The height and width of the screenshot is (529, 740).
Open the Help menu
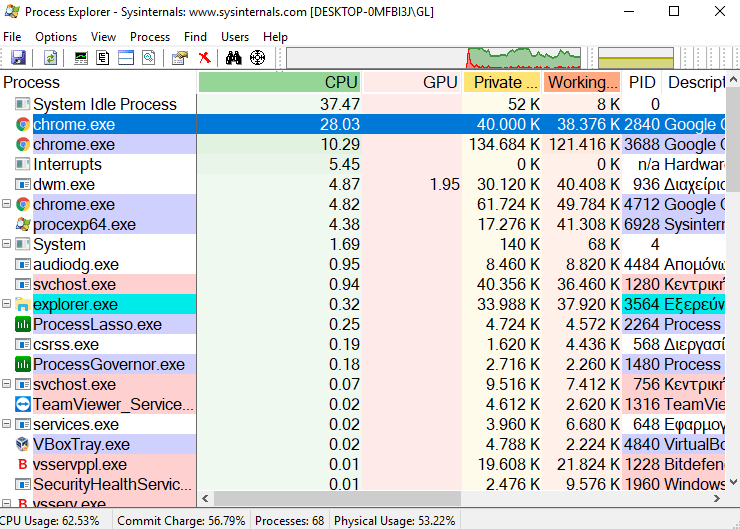[x=275, y=37]
